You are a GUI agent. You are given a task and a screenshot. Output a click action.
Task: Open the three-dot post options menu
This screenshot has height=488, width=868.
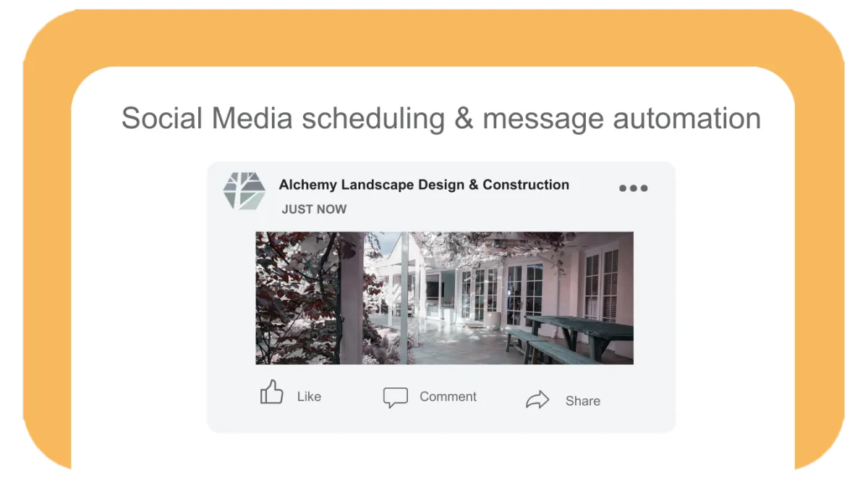[x=633, y=188]
